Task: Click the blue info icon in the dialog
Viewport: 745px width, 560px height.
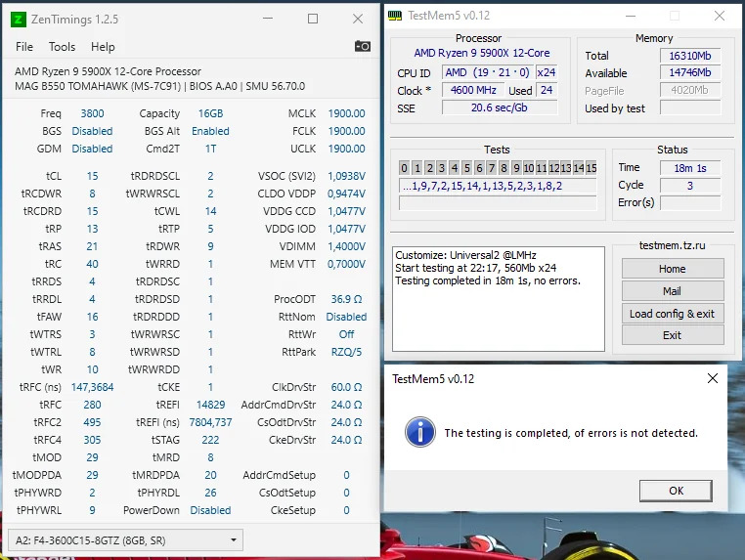Action: coord(419,432)
